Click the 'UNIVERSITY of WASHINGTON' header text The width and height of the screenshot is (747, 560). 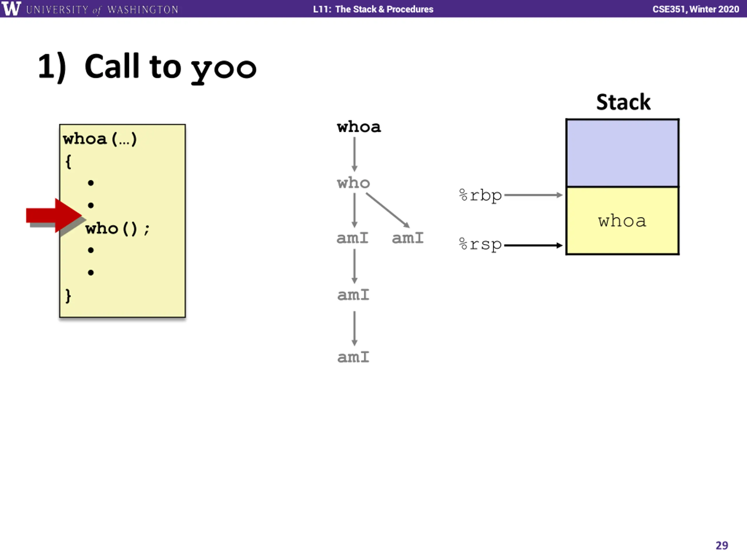click(102, 9)
